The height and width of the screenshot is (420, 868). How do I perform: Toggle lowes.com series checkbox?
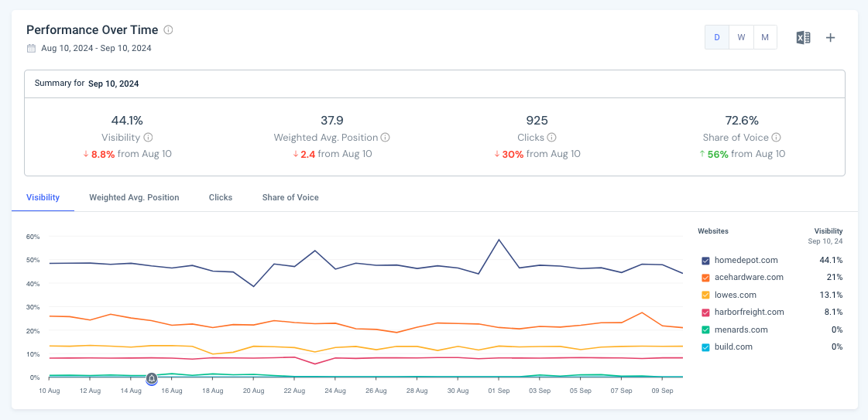point(705,295)
